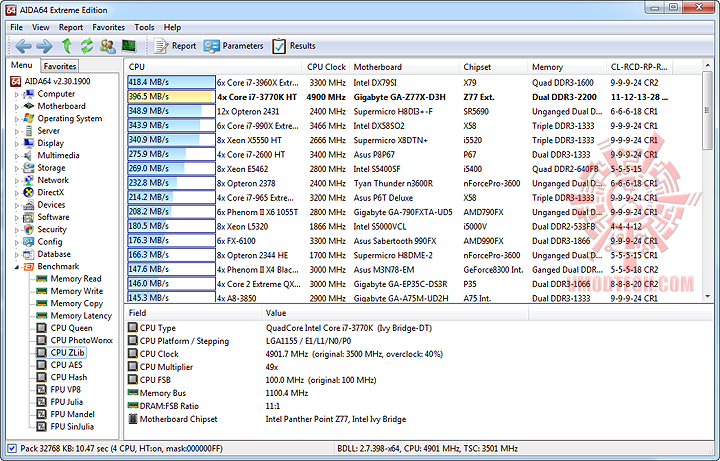
Task: Expand the Server tree node
Action: pyautogui.click(x=17, y=131)
